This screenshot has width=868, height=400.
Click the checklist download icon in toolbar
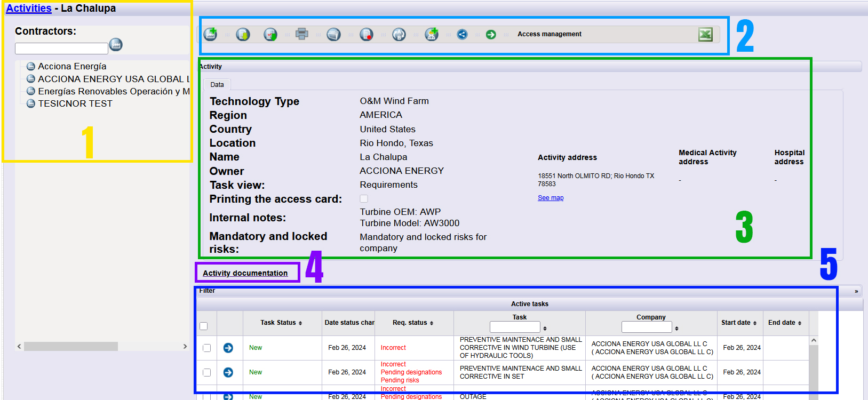coord(270,35)
